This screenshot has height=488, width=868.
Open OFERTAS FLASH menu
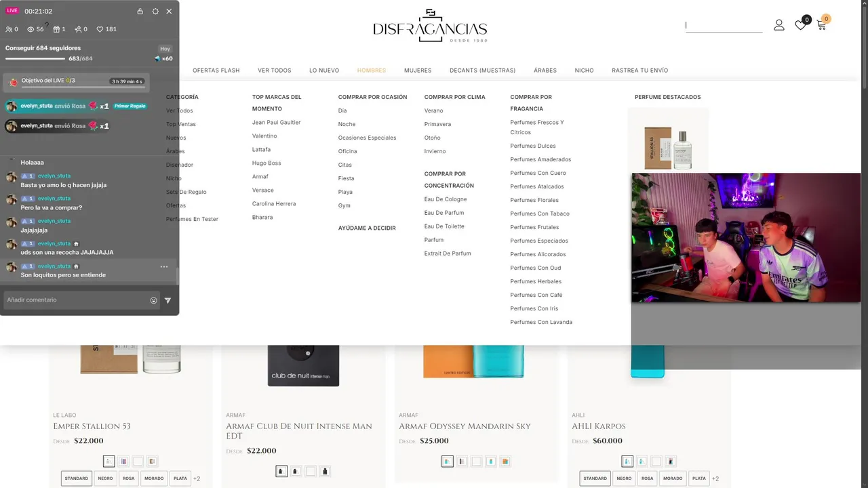click(x=216, y=70)
